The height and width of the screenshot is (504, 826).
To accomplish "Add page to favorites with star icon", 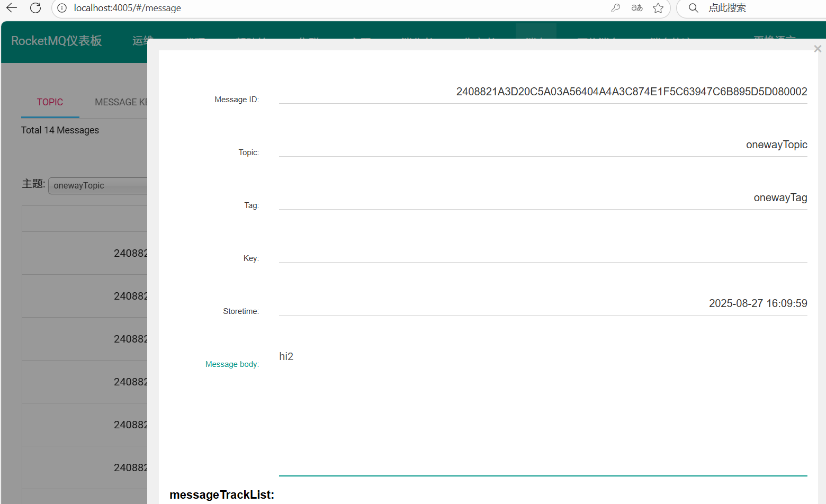I will click(x=658, y=8).
